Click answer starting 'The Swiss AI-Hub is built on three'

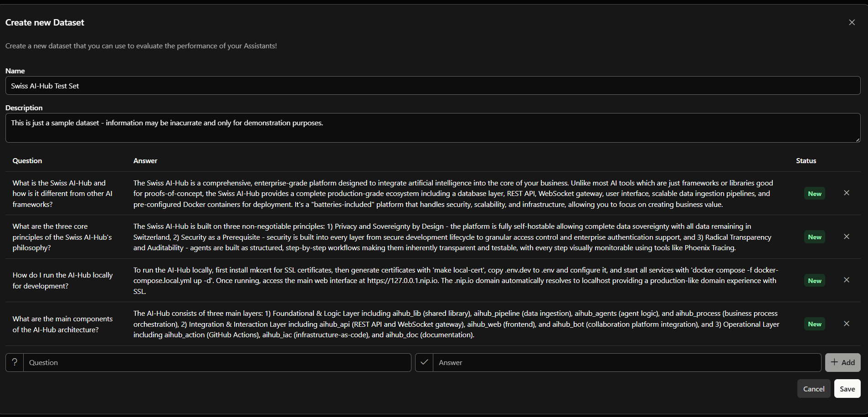[452, 237]
